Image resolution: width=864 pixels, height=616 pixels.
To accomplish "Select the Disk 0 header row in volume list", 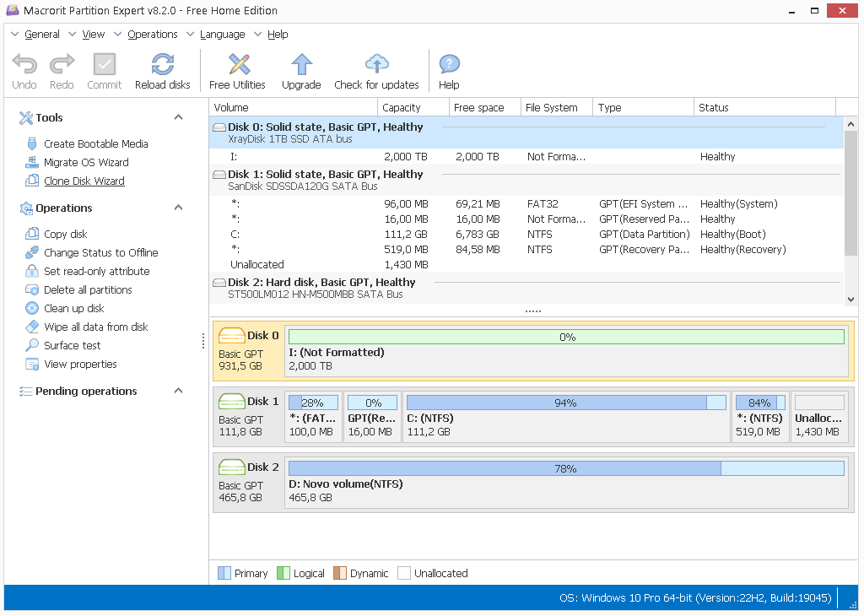I will coord(526,132).
